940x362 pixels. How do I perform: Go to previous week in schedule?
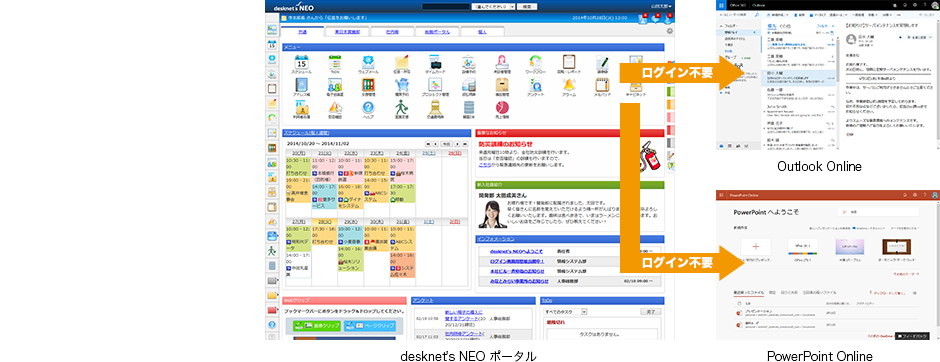(x=435, y=144)
